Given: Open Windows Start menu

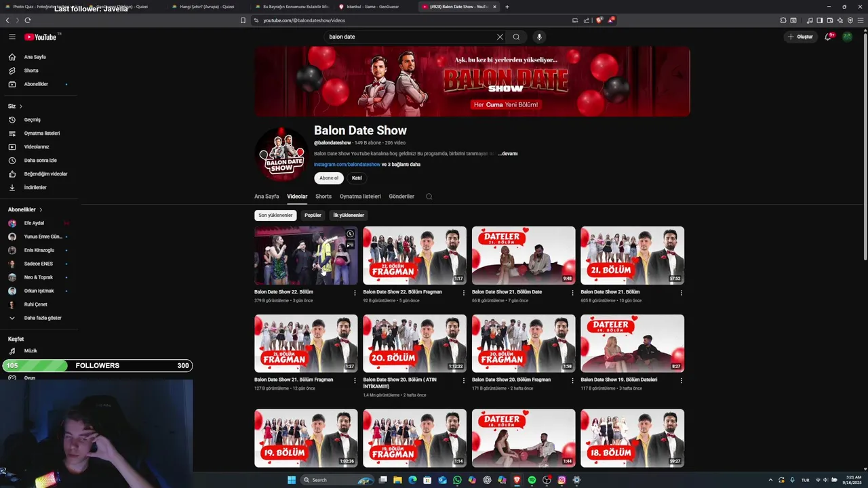Looking at the screenshot, I should click(292, 480).
